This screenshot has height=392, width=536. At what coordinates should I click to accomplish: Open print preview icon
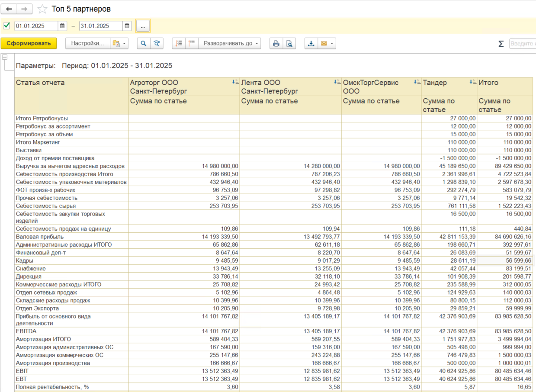[x=289, y=43]
